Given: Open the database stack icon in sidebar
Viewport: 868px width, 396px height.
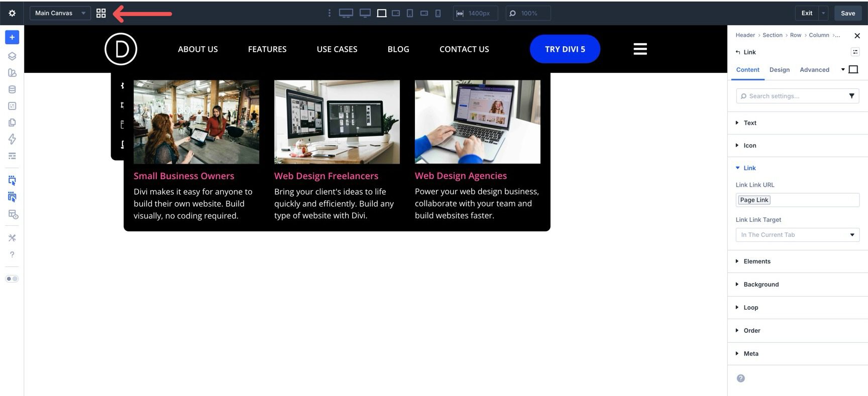Looking at the screenshot, I should tap(12, 89).
